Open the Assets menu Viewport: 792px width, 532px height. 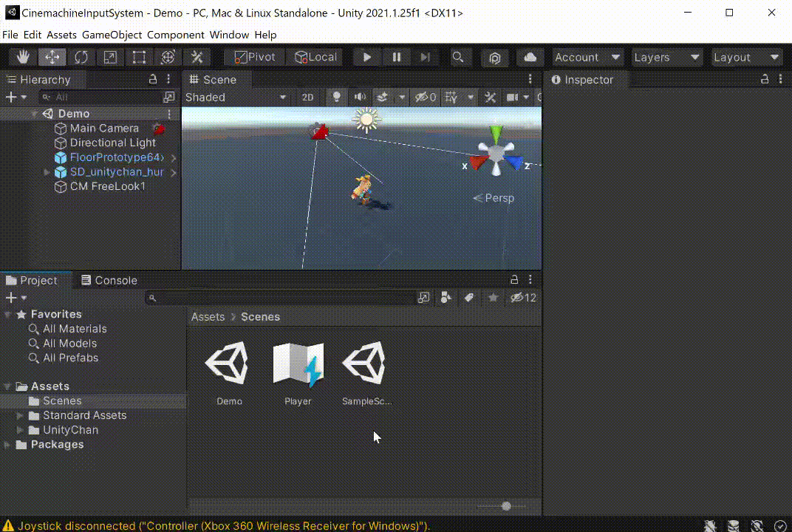61,35
